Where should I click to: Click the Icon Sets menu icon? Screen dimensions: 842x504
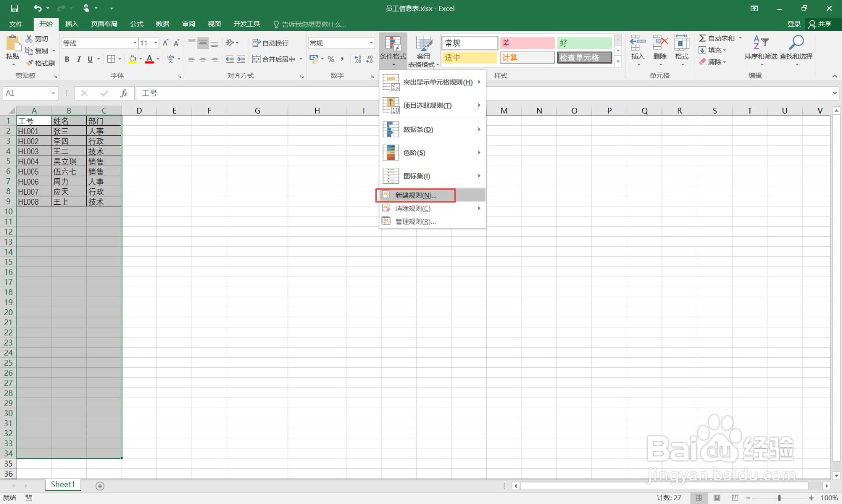point(390,176)
